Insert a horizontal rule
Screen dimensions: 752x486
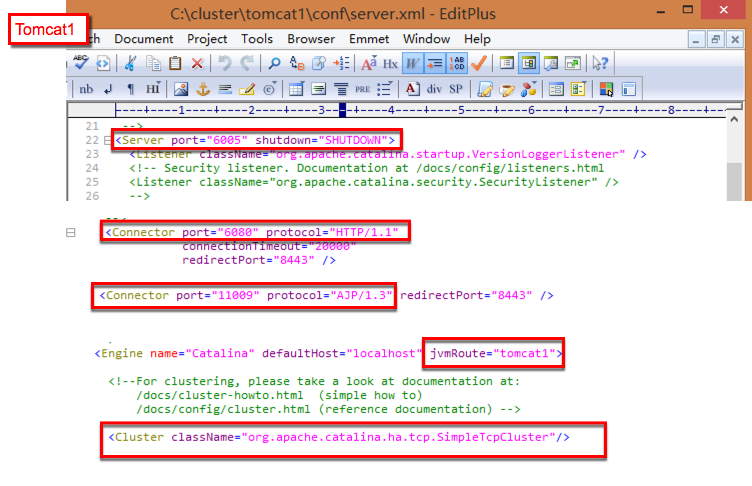pyautogui.click(x=225, y=89)
